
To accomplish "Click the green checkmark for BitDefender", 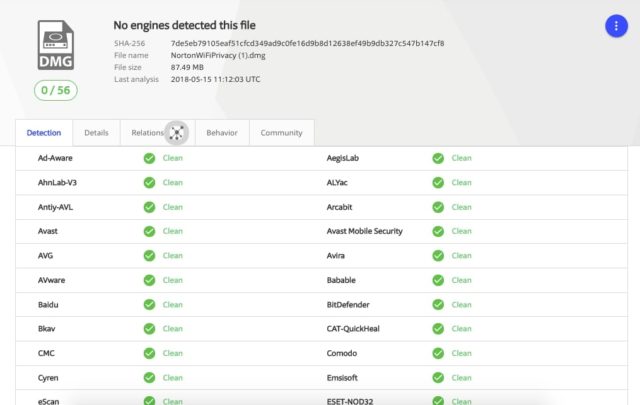I will (438, 305).
